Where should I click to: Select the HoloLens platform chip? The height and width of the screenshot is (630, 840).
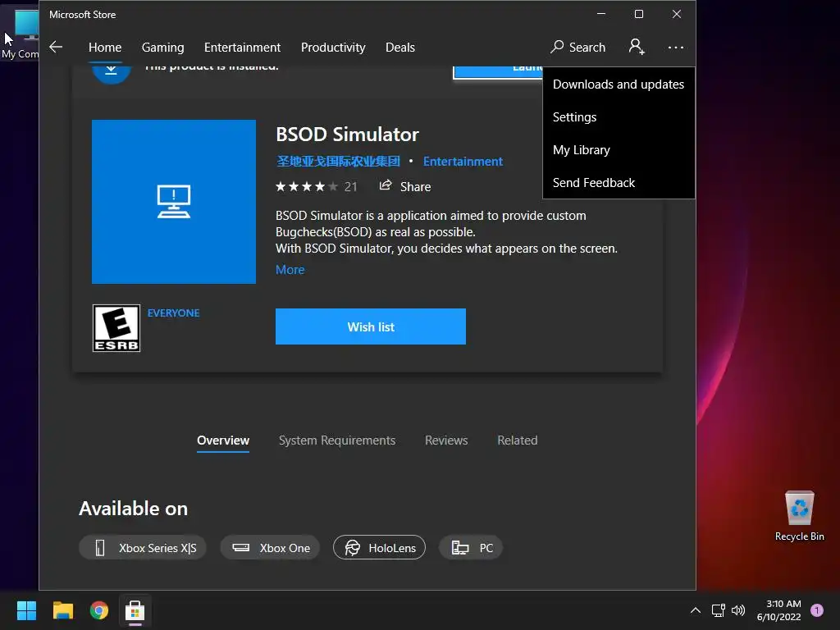click(x=379, y=547)
